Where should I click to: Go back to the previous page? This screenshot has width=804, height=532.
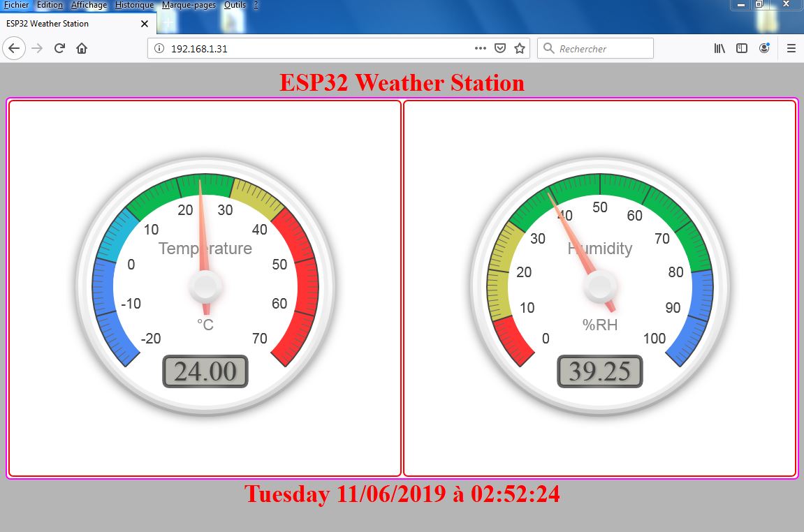pos(14,48)
